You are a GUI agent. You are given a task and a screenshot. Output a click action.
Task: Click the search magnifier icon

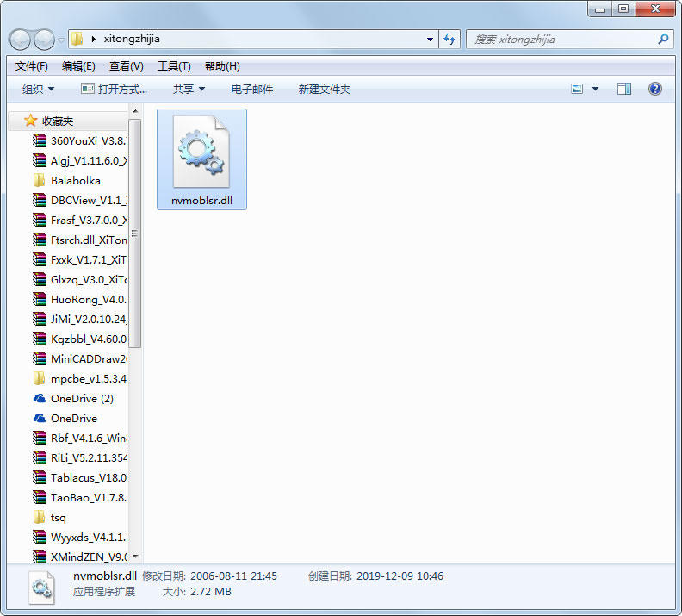click(x=662, y=40)
